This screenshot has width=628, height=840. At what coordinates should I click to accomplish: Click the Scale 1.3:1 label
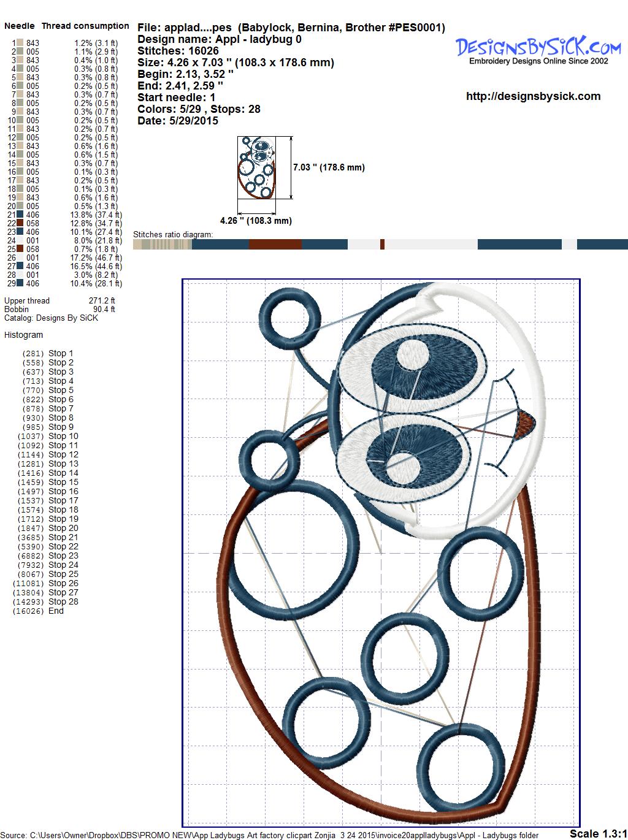click(x=598, y=833)
